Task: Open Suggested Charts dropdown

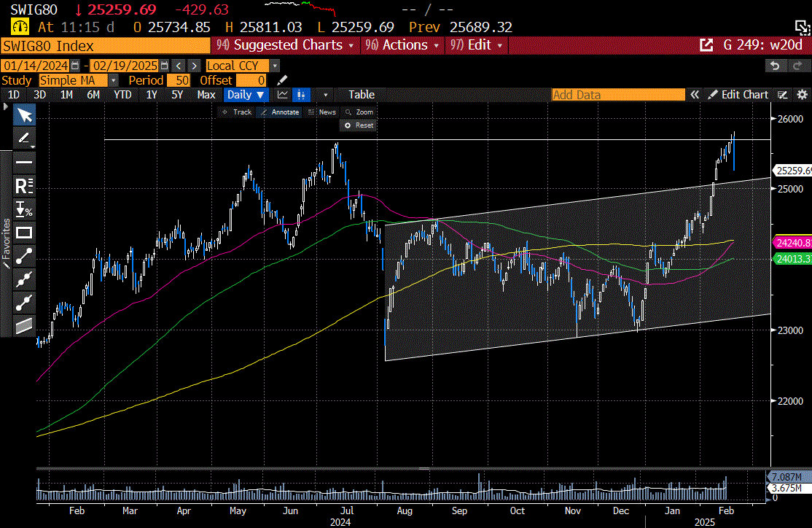Action: pos(285,45)
